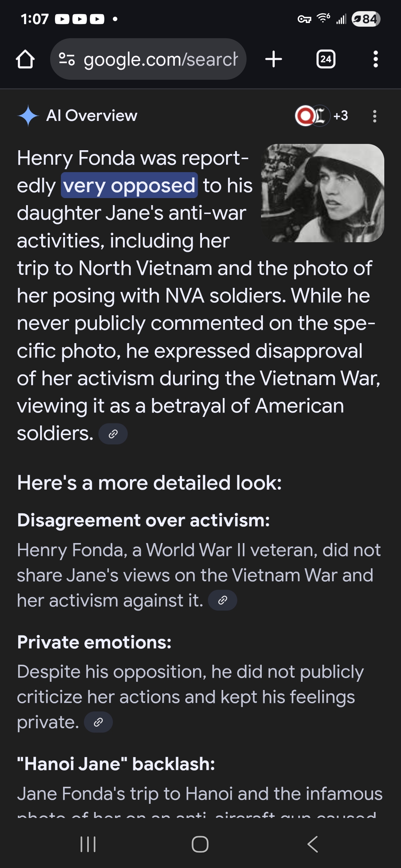
Task: Open source link after "private."
Action: click(98, 722)
